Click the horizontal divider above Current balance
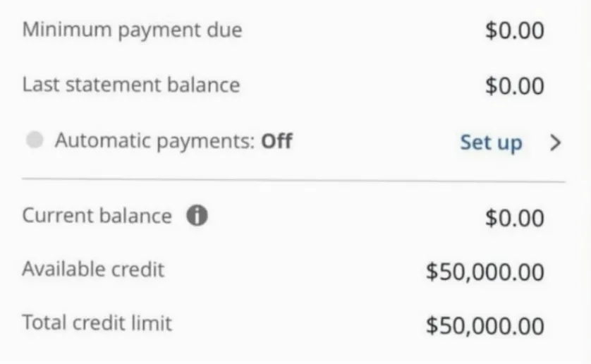591x364 pixels. (293, 181)
